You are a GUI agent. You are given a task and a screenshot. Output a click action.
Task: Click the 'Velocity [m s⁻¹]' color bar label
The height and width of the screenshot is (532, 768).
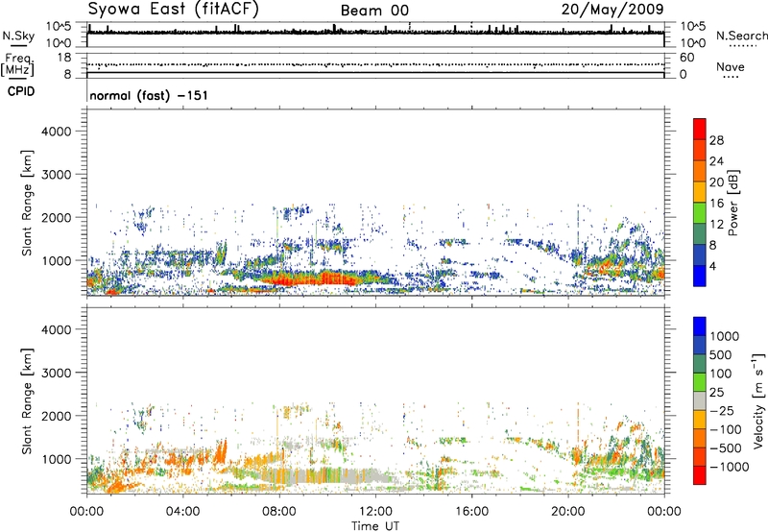(x=758, y=400)
